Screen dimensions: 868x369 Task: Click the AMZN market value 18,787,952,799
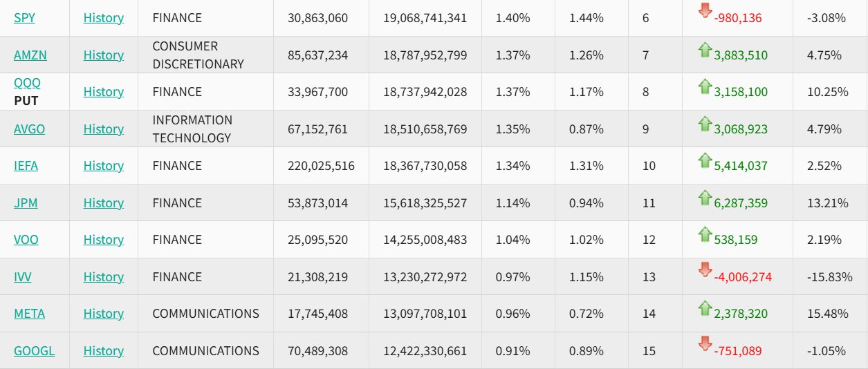(425, 55)
